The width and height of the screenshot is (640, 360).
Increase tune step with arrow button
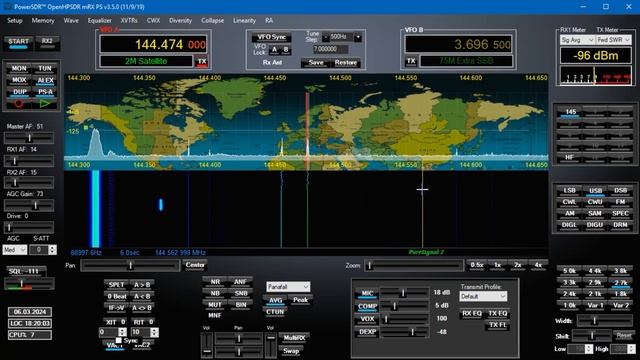click(x=358, y=37)
